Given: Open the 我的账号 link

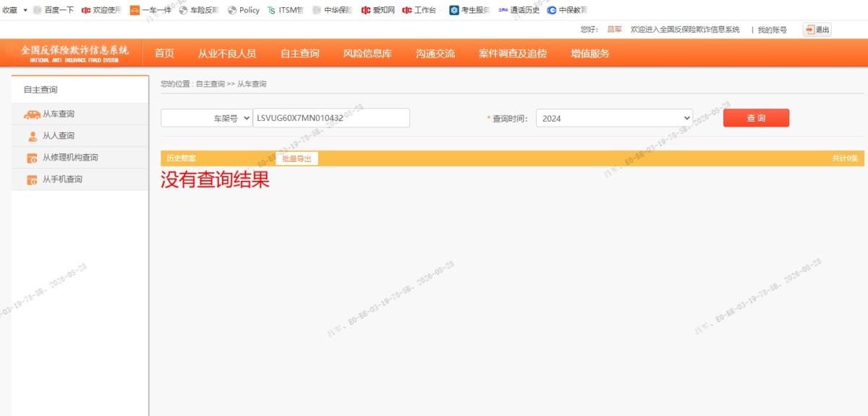Looking at the screenshot, I should (772, 30).
